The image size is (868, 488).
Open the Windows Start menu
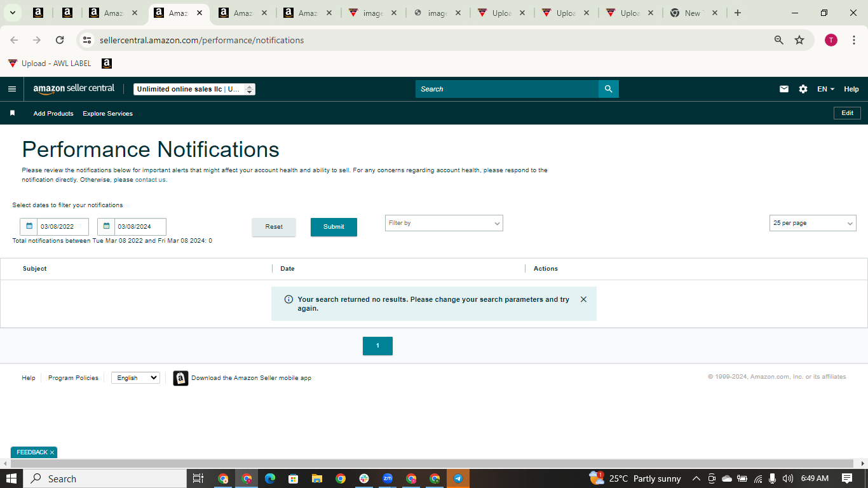pos(11,478)
